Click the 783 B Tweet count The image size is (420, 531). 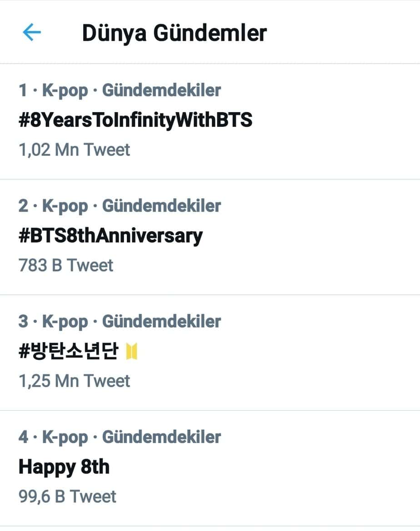66,265
